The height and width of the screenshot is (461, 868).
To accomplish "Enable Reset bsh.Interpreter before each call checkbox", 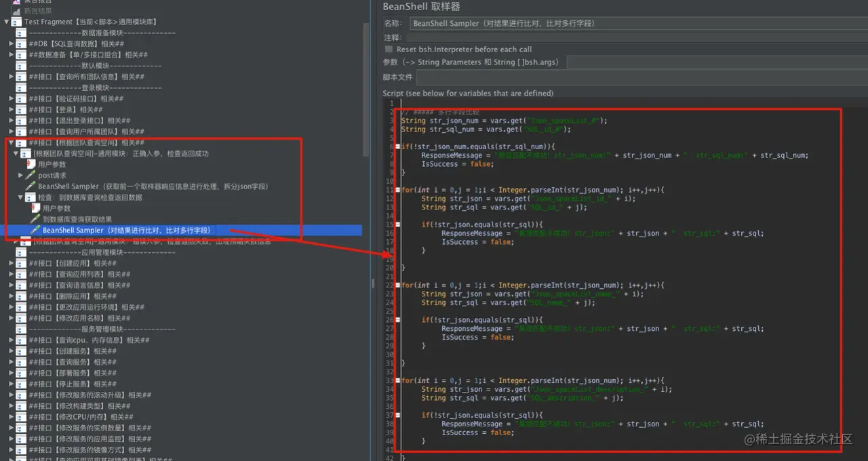I will click(x=389, y=49).
